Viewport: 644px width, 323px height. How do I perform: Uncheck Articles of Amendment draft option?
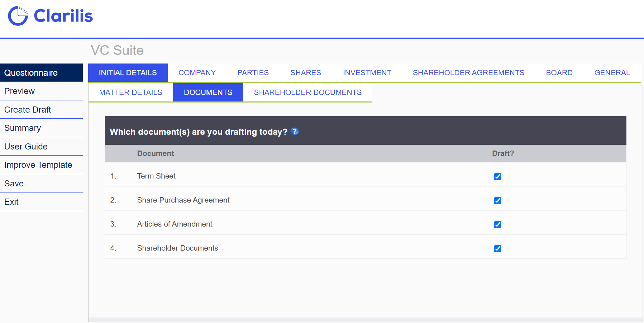[497, 225]
